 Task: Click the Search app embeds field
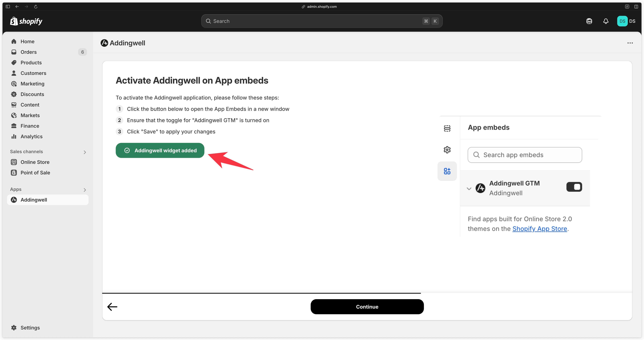click(x=525, y=155)
